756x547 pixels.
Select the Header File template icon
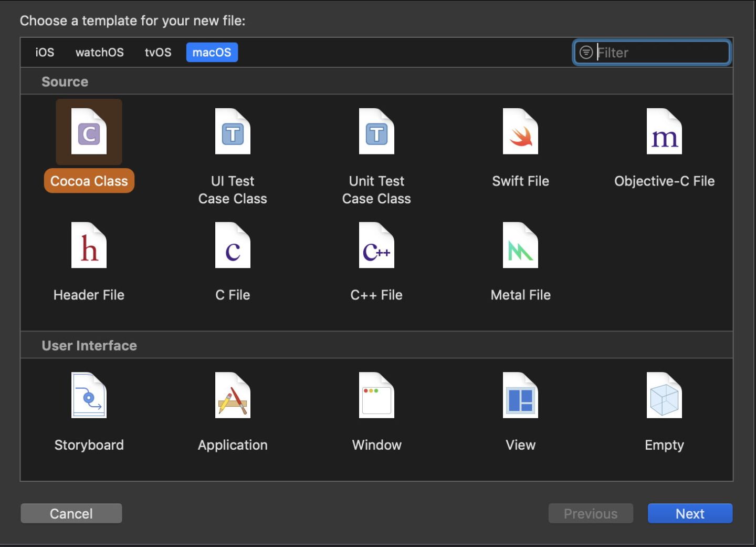pyautogui.click(x=89, y=245)
